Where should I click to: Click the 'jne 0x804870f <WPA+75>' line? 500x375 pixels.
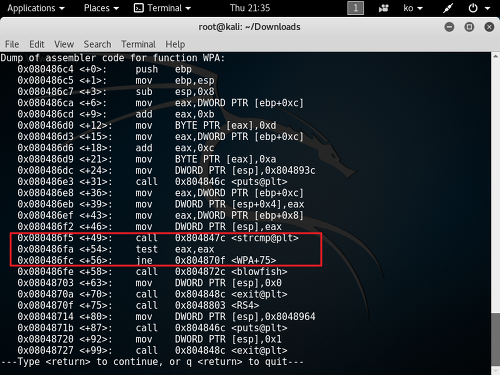pos(147,261)
